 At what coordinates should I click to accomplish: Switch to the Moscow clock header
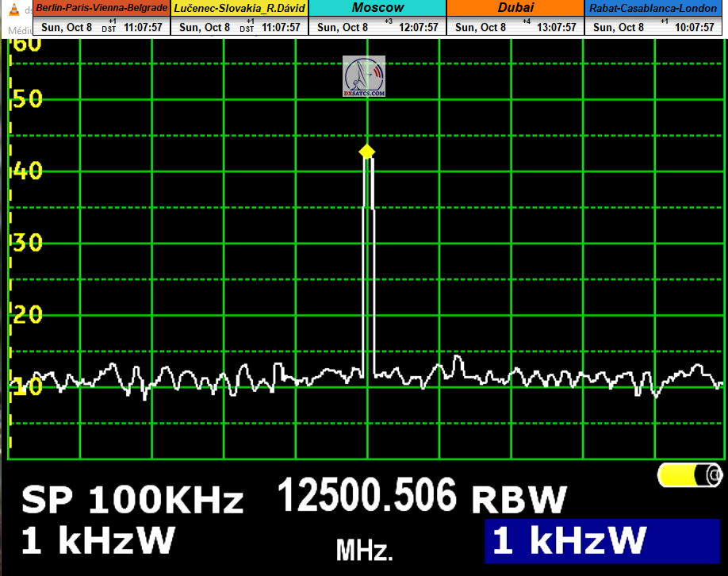point(377,8)
